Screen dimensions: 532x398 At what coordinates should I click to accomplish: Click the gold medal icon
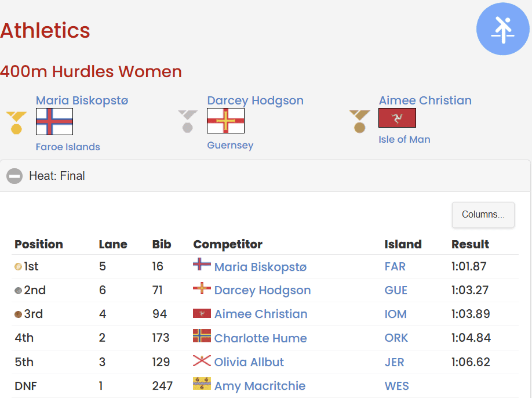[16, 122]
